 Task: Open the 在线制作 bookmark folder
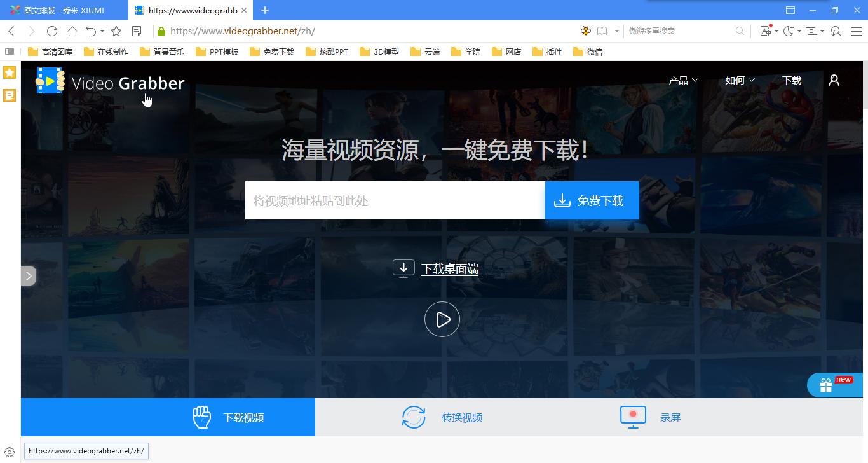click(x=106, y=52)
